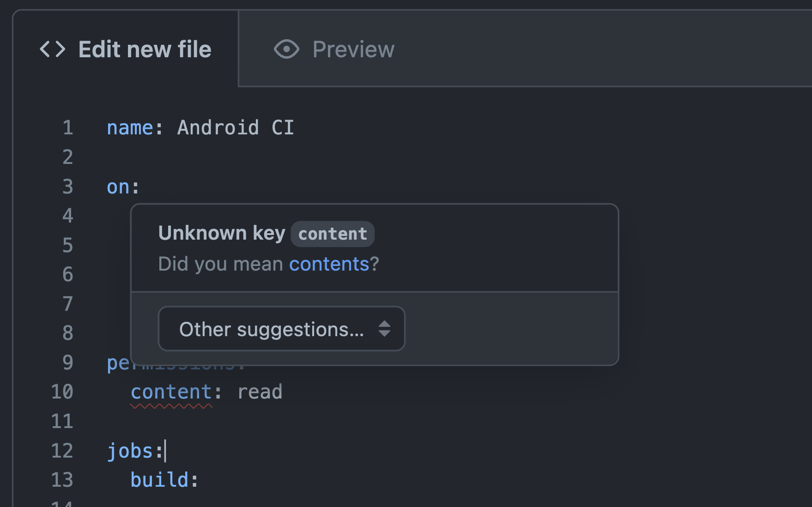The width and height of the screenshot is (812, 507).
Task: Open the Other suggestions dropdown
Action: [281, 329]
